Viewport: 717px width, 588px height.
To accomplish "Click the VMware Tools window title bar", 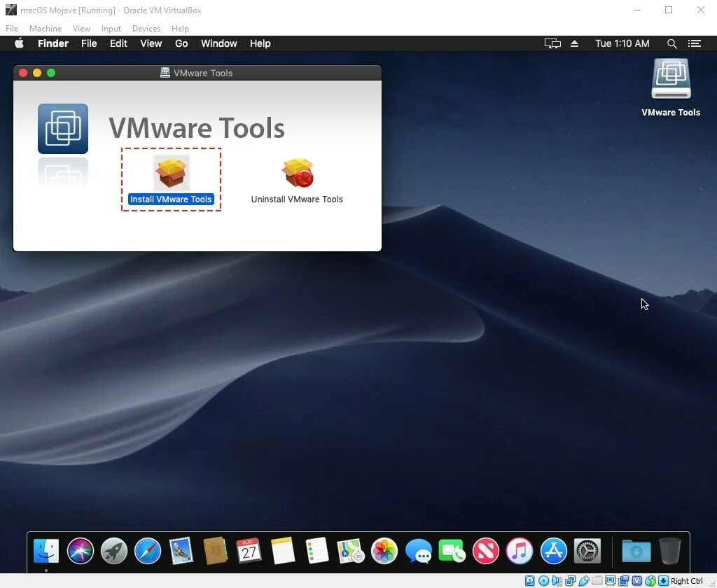I will (197, 73).
